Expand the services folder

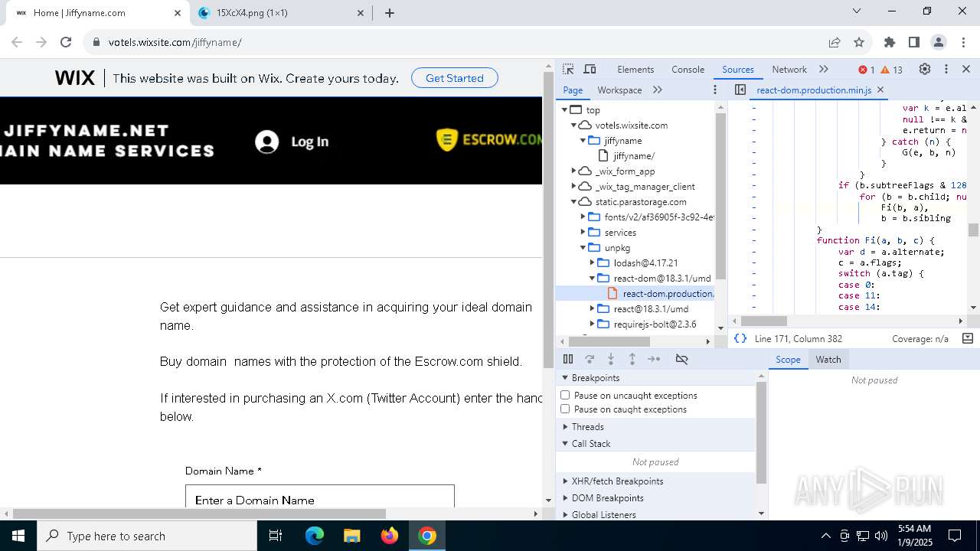583,233
